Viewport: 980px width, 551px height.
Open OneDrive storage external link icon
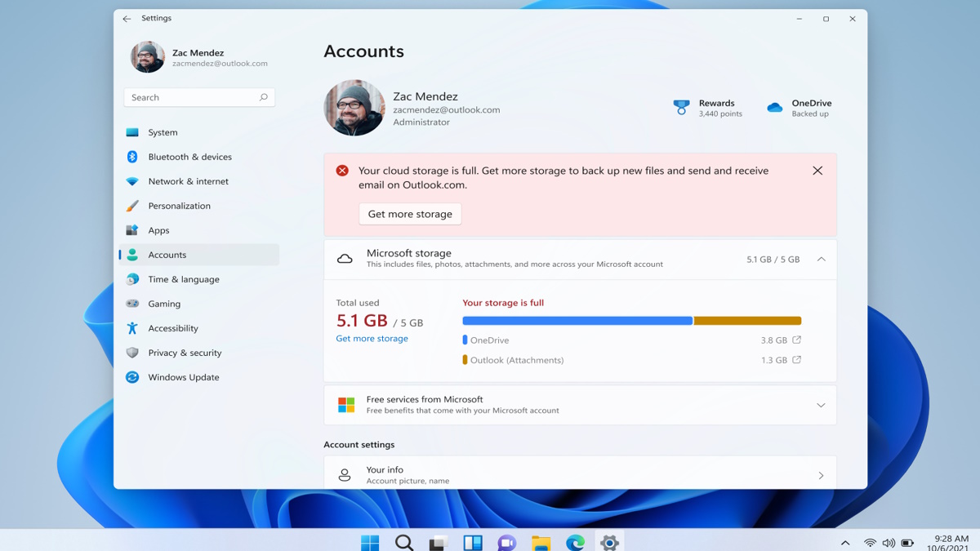tap(797, 340)
